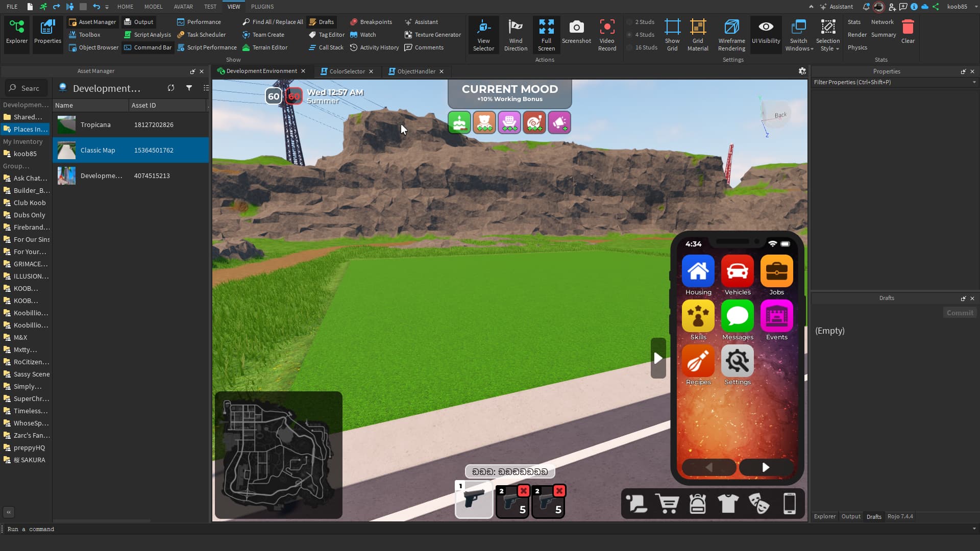This screenshot has height=551, width=980.
Task: Toggle Full Screen mode
Action: tap(546, 35)
